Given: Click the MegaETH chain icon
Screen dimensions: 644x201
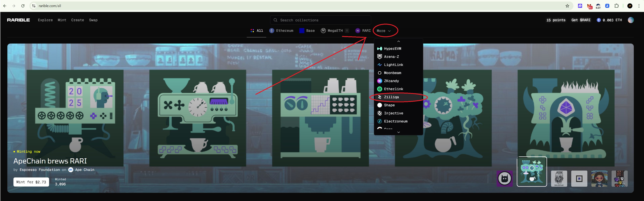Looking at the screenshot, I should click(x=323, y=31).
